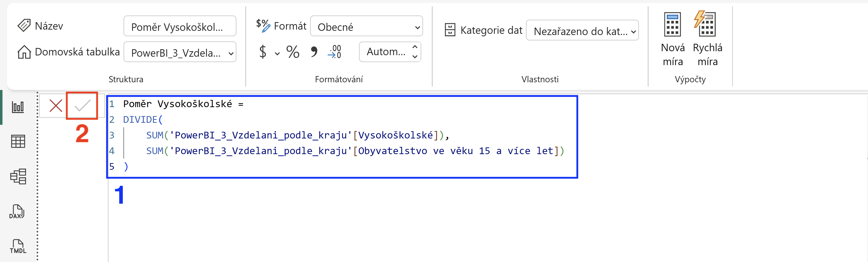868x262 pixels.
Task: Click Nová míra calculator icon
Action: point(672,24)
